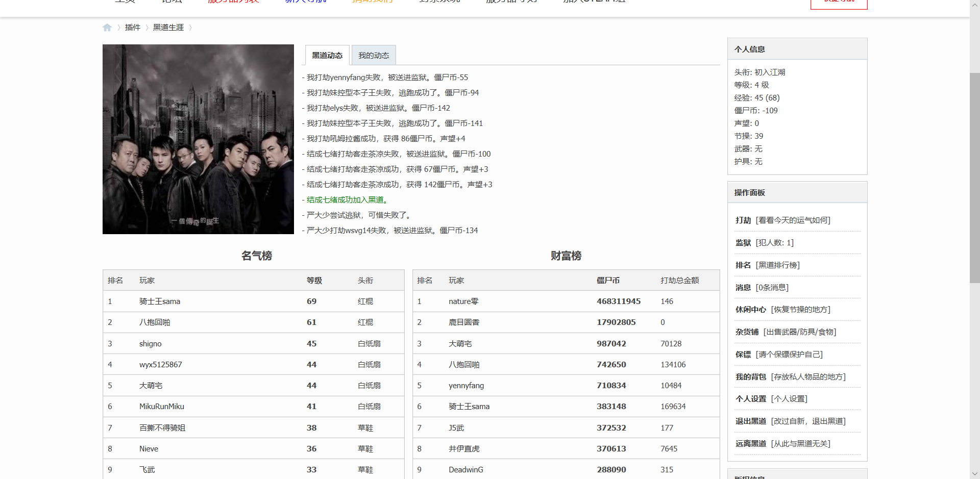This screenshot has width=980, height=479.
Task: Open 我的背包 to view items
Action: (x=750, y=376)
